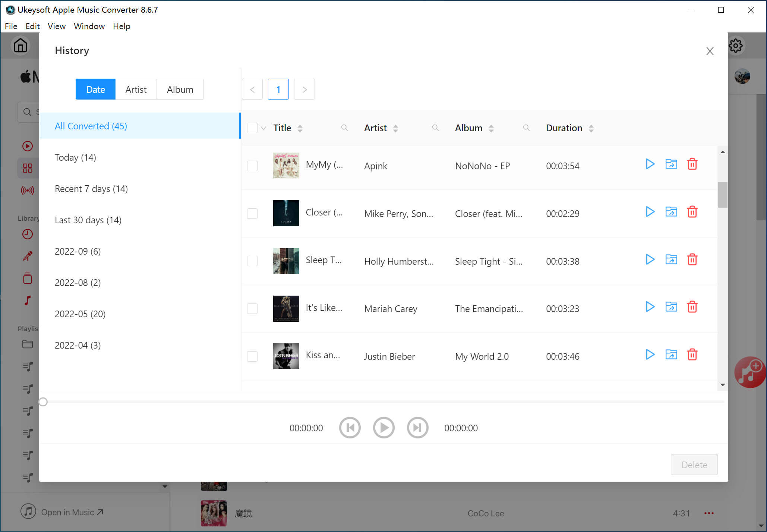This screenshot has width=767, height=532.
Task: Expand the 2022-09 date group
Action: point(78,251)
